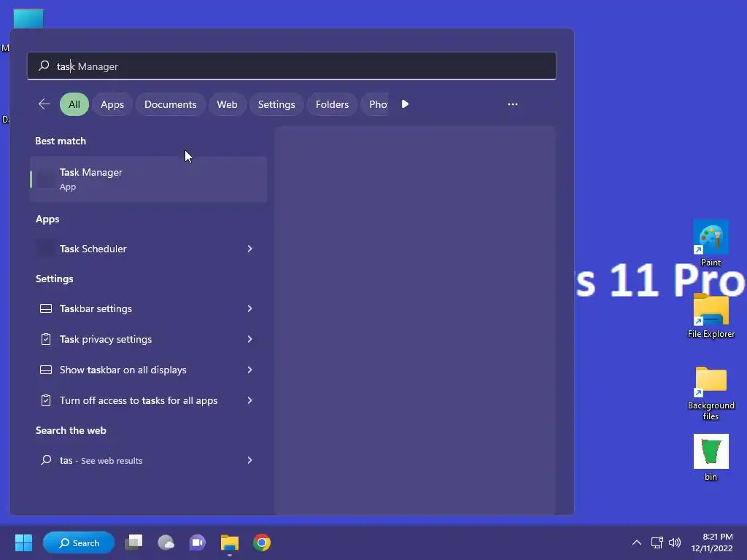747x560 pixels.
Task: Expand the tas web results chevron
Action: tap(249, 460)
